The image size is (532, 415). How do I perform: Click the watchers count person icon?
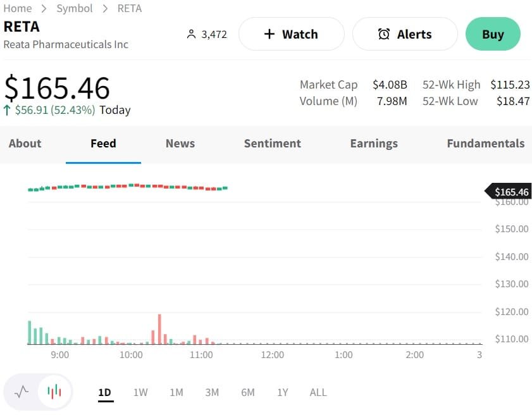tap(192, 34)
